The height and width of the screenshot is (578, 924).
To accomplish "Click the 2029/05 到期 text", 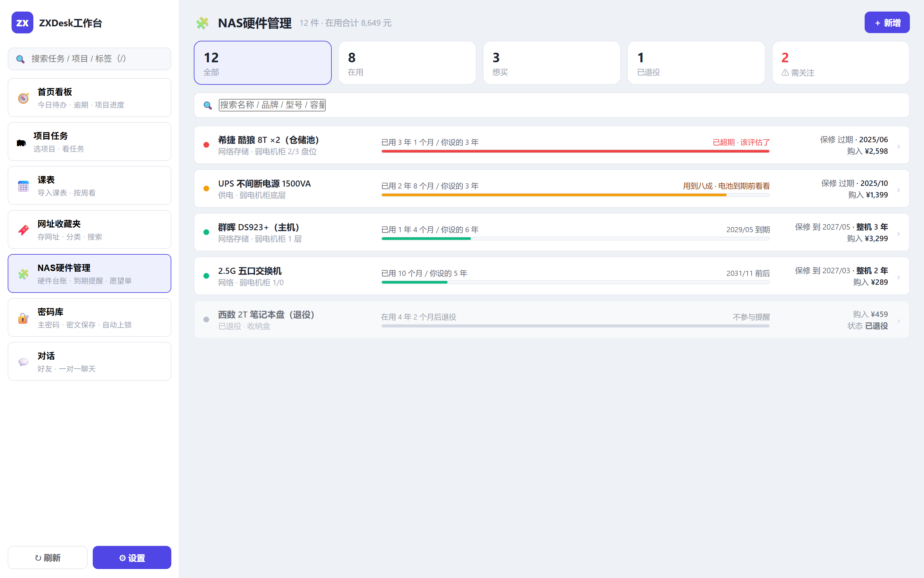I will point(748,229).
